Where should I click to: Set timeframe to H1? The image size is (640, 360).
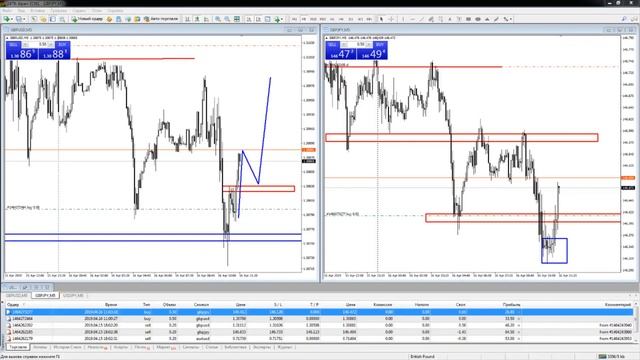click(332, 19)
